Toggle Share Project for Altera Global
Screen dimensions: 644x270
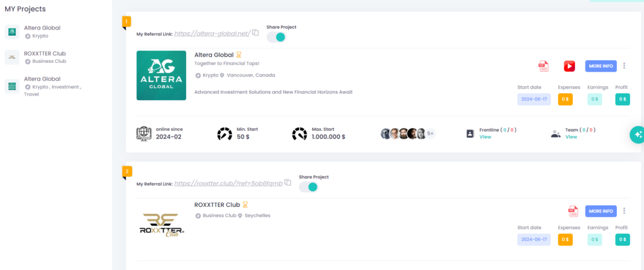[x=276, y=37]
